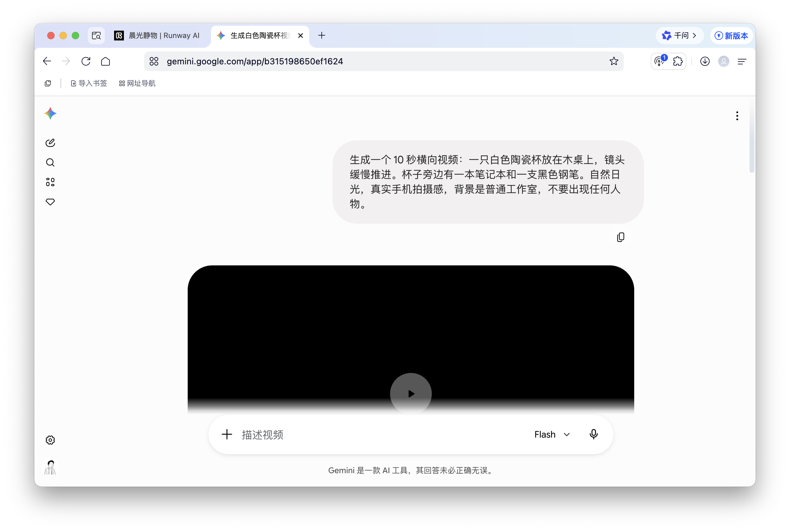Open 网址导航 in the bookmarks bar

click(137, 83)
